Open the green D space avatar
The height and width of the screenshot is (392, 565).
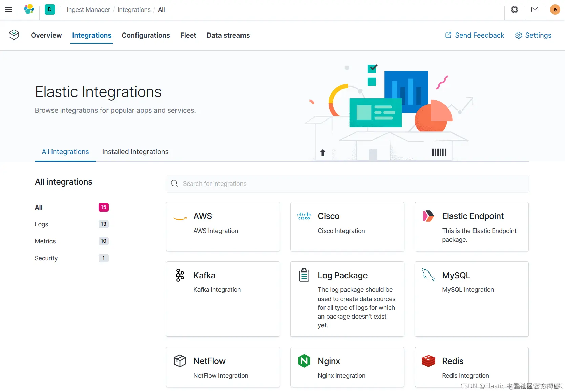click(x=50, y=9)
